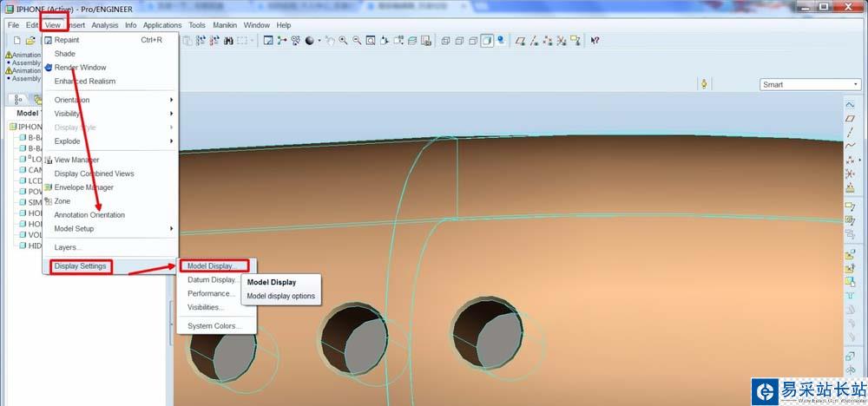Choose Model Display from the submenu
The image size is (868, 406).
[x=212, y=266]
